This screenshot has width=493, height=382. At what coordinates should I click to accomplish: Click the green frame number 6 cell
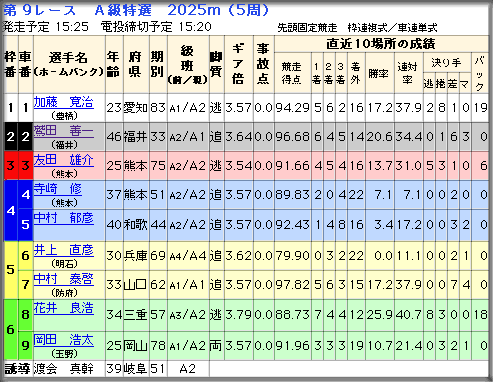pos(11,329)
